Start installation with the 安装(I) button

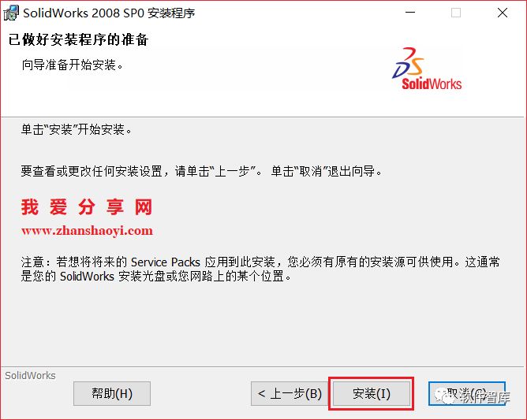pyautogui.click(x=372, y=393)
